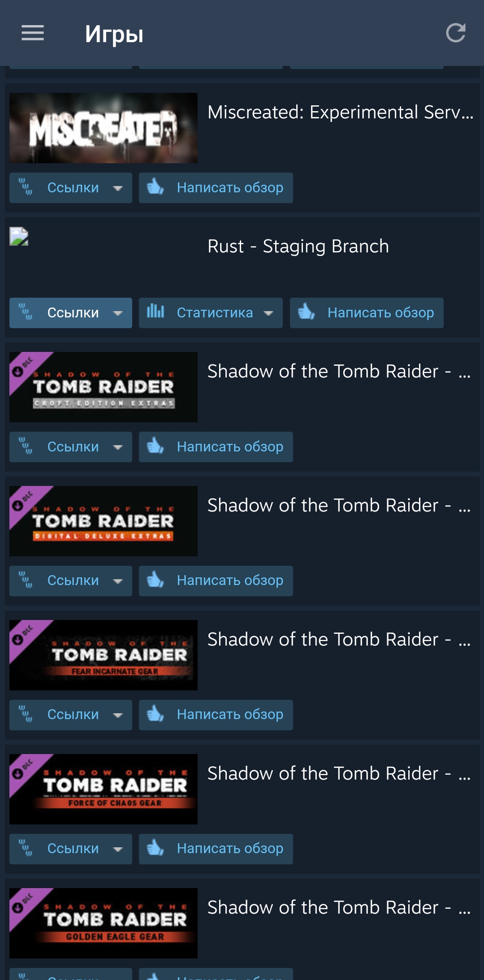Click the broken image icon for Rust
Screen dimensions: 484x980
[19, 237]
